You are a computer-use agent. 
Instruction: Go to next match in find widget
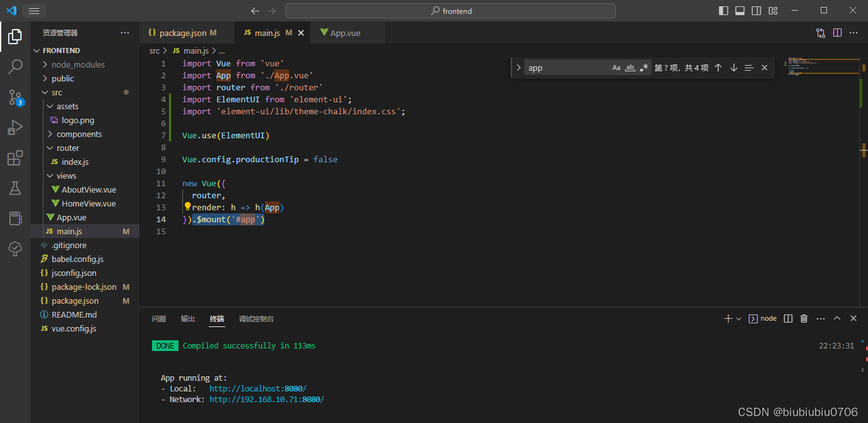click(x=734, y=68)
